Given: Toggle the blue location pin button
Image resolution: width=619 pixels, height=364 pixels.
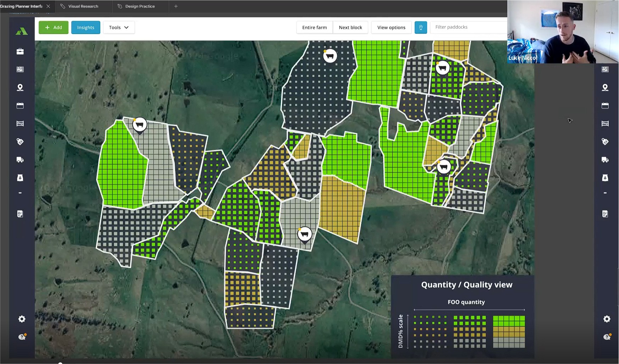Looking at the screenshot, I should point(421,27).
